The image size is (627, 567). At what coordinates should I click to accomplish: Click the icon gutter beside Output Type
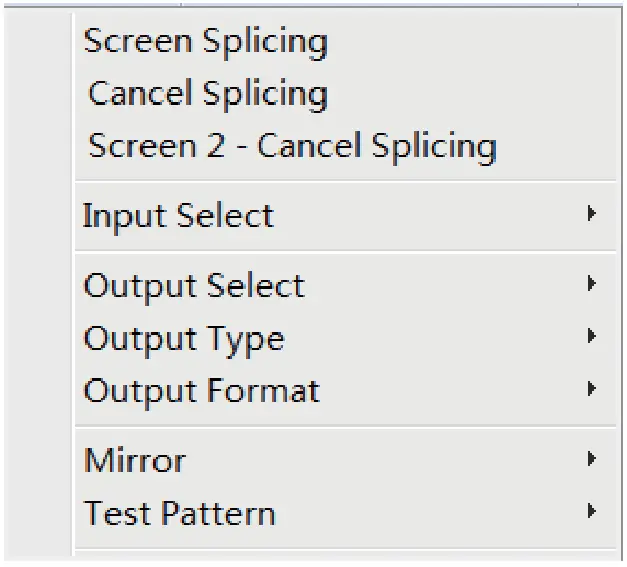(x=38, y=338)
